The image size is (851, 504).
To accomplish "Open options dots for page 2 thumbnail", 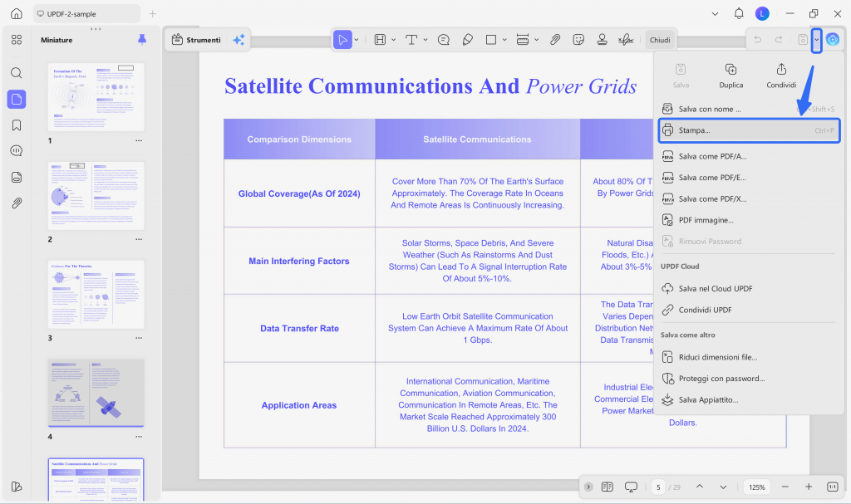I will [x=139, y=239].
